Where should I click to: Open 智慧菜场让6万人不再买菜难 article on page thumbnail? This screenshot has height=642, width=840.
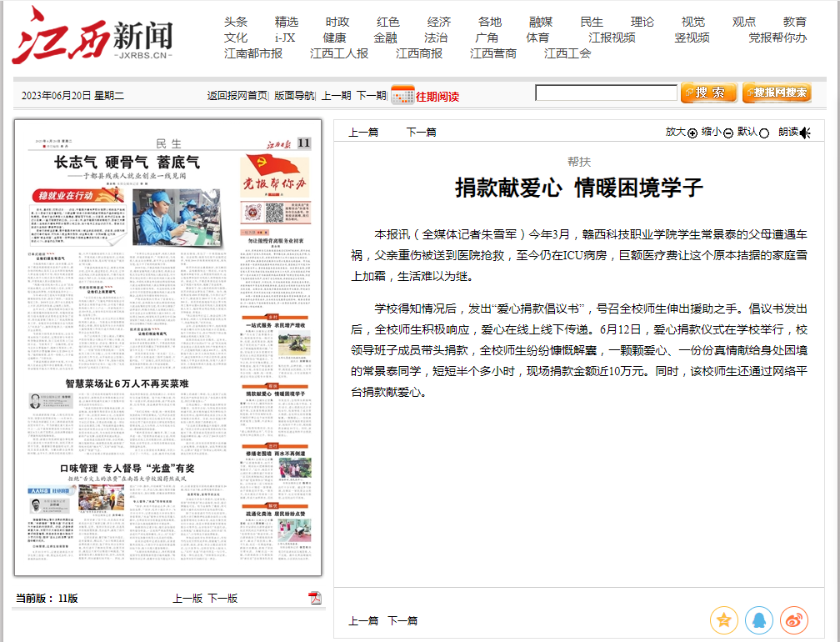pyautogui.click(x=127, y=384)
